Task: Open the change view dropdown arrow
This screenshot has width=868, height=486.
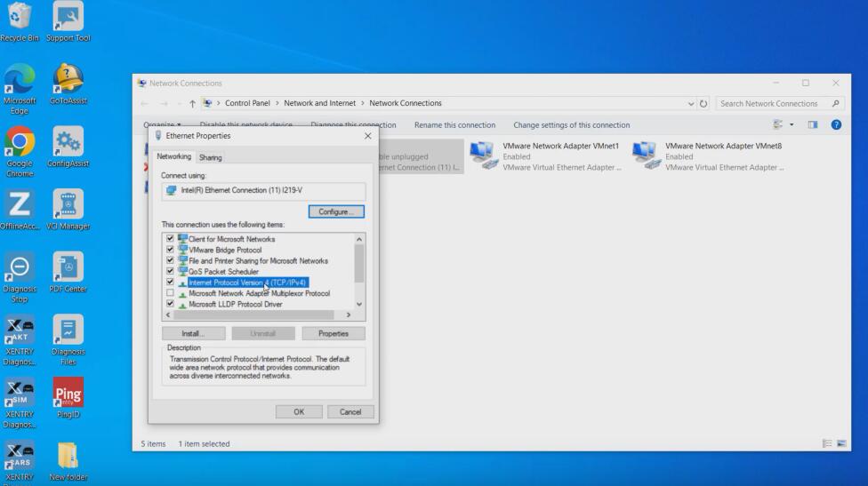Action: click(x=792, y=125)
